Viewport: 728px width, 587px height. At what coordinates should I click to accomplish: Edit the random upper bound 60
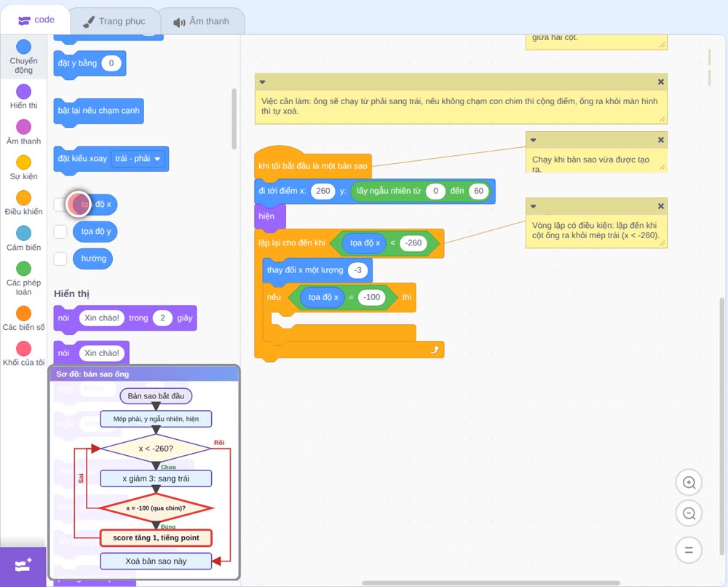[x=479, y=191]
